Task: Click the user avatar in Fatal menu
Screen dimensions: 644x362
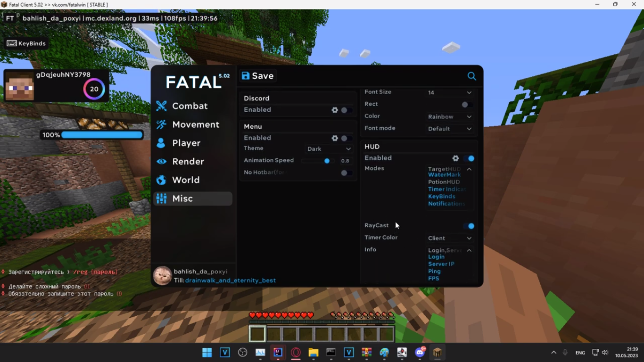Action: [x=163, y=276]
